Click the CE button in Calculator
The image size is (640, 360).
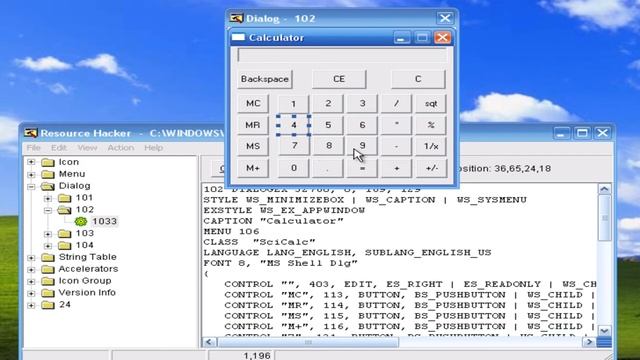pyautogui.click(x=339, y=79)
